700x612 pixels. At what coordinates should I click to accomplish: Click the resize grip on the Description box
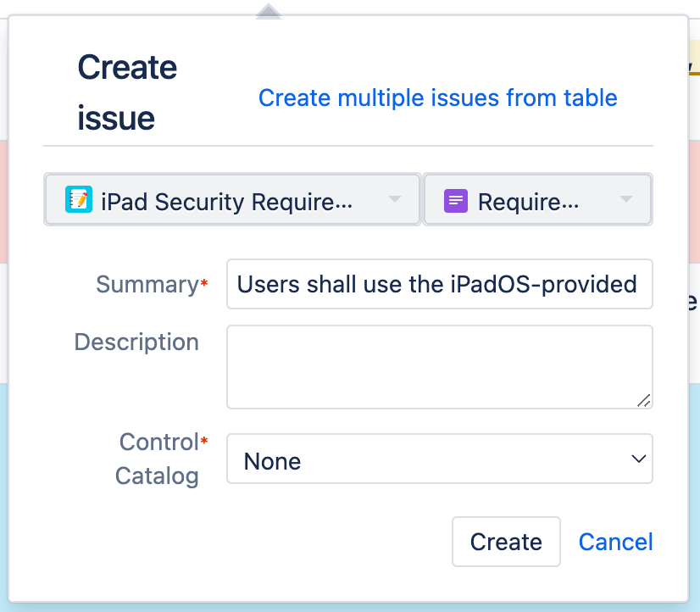pos(645,401)
